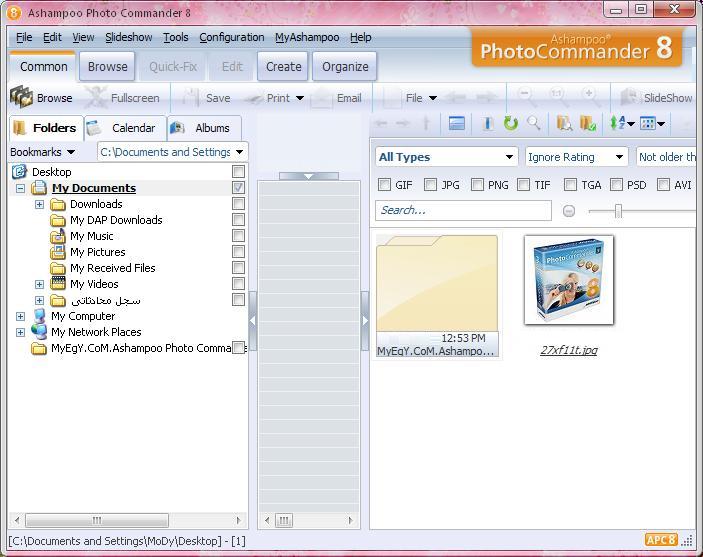This screenshot has height=557, width=703.
Task: Check the My Pictures folder checkbox
Action: 239,252
